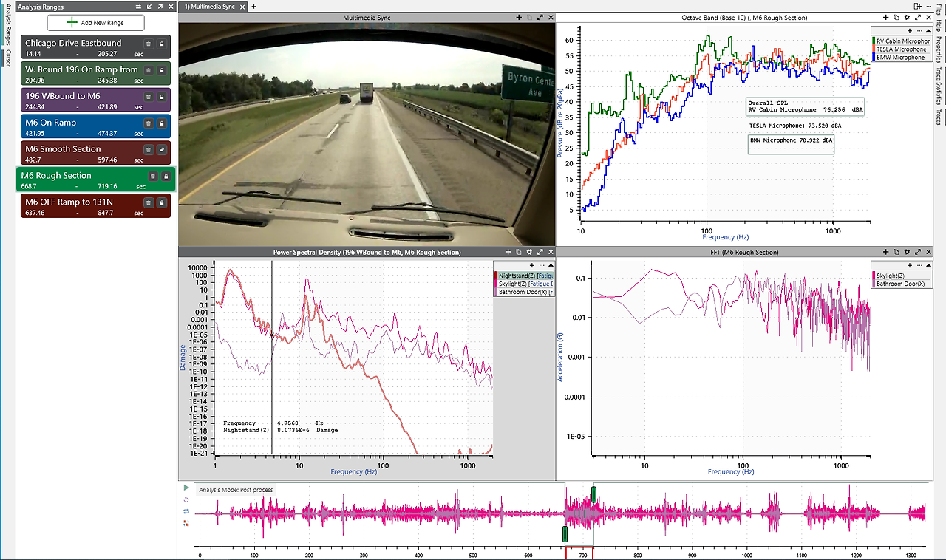Add a new tab with the plus button
The image size is (946, 560).
[x=254, y=6]
